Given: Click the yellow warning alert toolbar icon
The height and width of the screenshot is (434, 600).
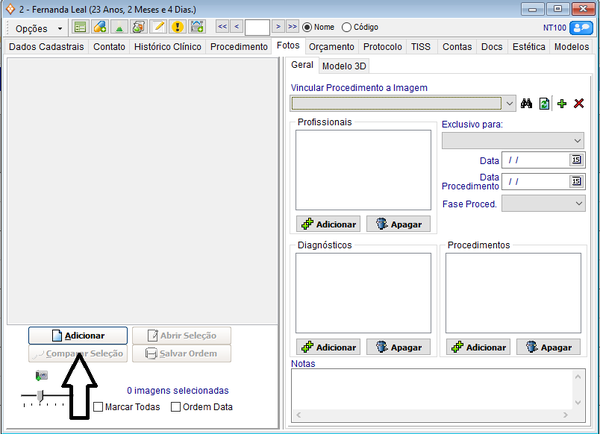Looking at the screenshot, I should (178, 27).
